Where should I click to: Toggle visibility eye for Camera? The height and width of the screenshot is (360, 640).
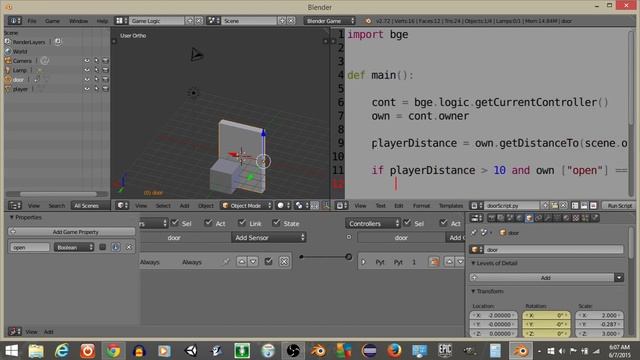pyautogui.click(x=87, y=60)
